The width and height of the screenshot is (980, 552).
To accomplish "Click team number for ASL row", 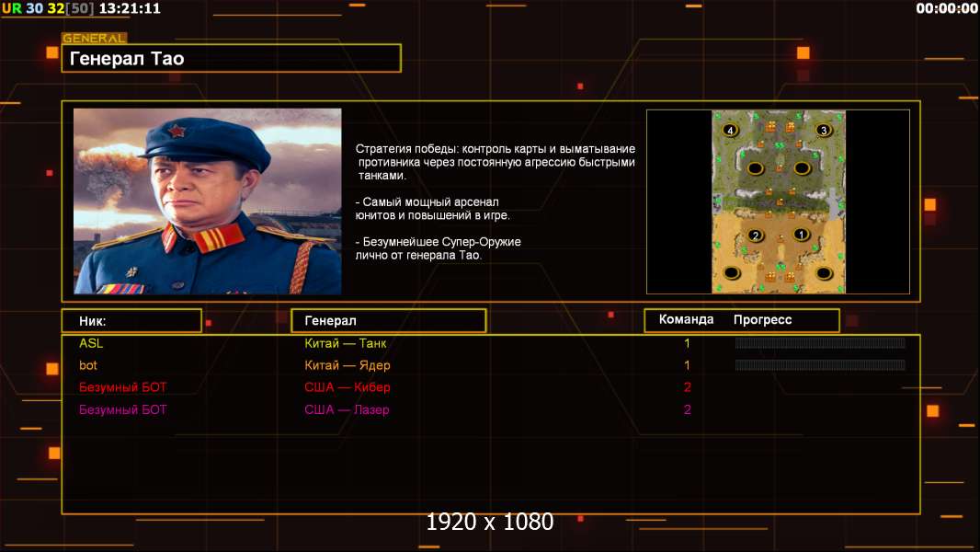I will (687, 343).
